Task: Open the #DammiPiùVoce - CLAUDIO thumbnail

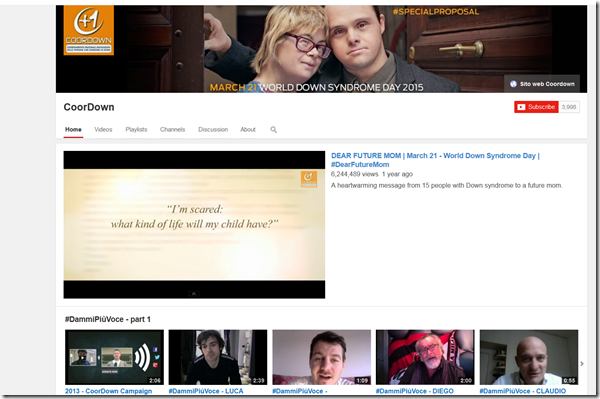Action: pos(529,357)
